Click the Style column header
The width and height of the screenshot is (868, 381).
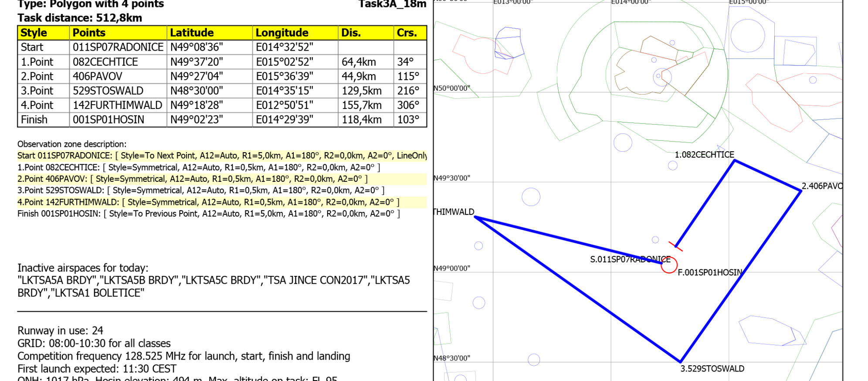(x=34, y=33)
